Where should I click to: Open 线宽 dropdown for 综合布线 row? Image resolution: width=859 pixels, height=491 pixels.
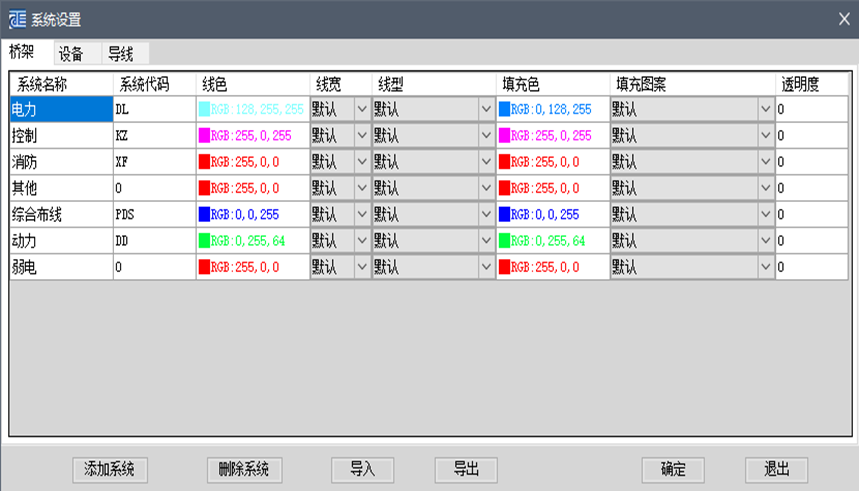pos(362,214)
